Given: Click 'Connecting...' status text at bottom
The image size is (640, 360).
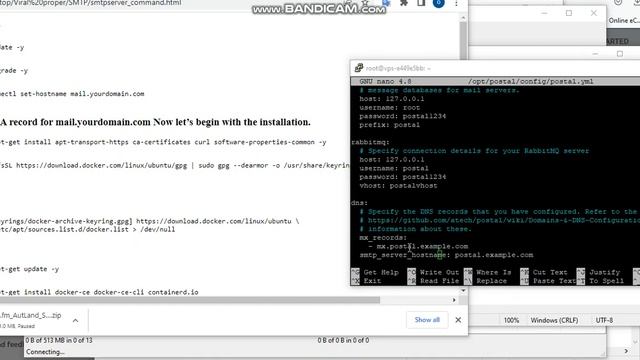Looking at the screenshot, I should [x=45, y=351].
